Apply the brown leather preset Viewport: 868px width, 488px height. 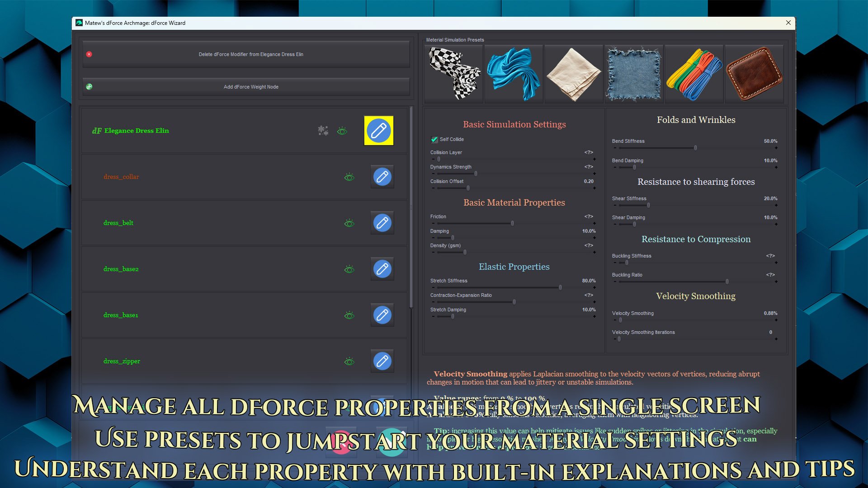click(x=754, y=74)
